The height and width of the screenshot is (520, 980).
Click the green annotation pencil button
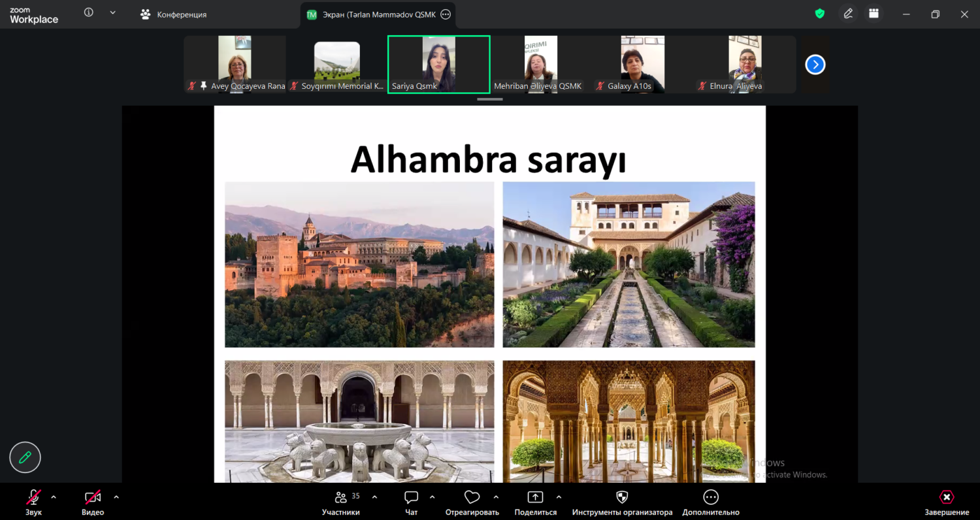[25, 457]
